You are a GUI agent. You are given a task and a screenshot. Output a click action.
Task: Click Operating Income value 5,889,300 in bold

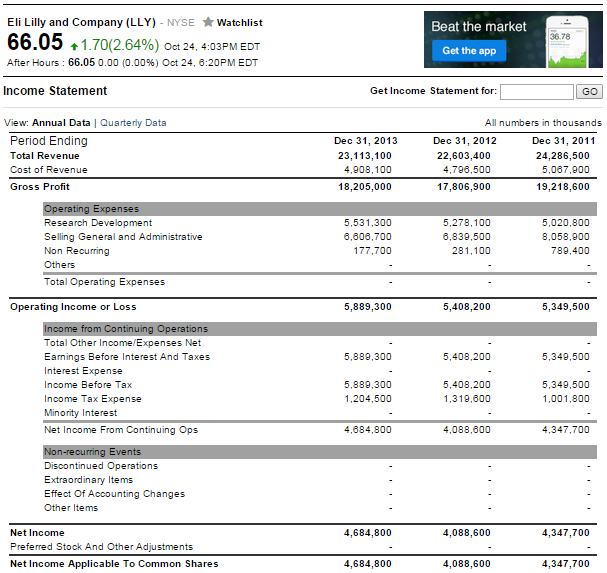tap(367, 307)
